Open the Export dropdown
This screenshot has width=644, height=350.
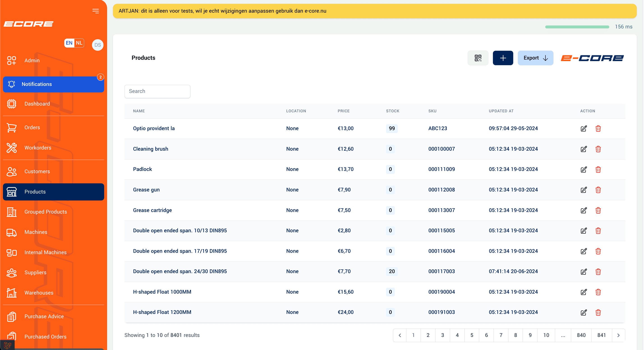coord(535,58)
